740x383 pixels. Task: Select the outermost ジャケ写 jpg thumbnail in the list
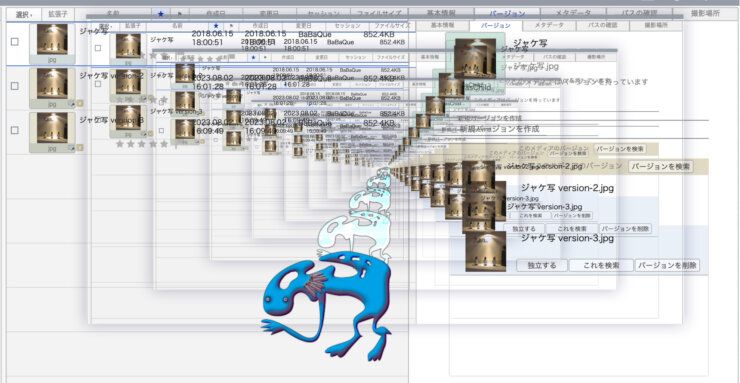point(52,43)
